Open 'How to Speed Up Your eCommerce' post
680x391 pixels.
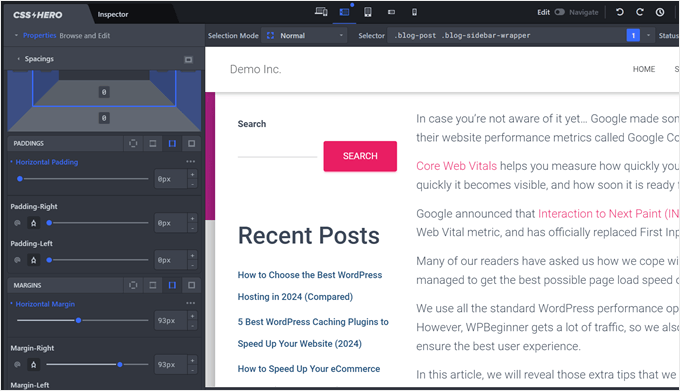pyautogui.click(x=309, y=369)
